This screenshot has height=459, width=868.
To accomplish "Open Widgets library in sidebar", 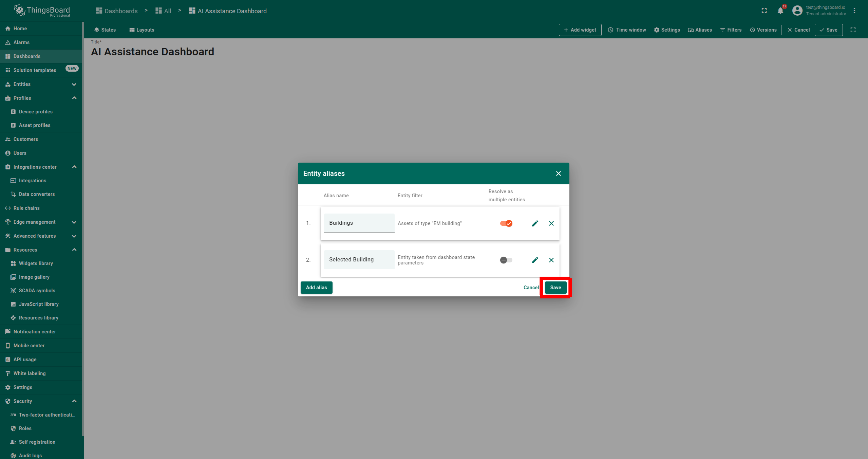I will tap(36, 263).
